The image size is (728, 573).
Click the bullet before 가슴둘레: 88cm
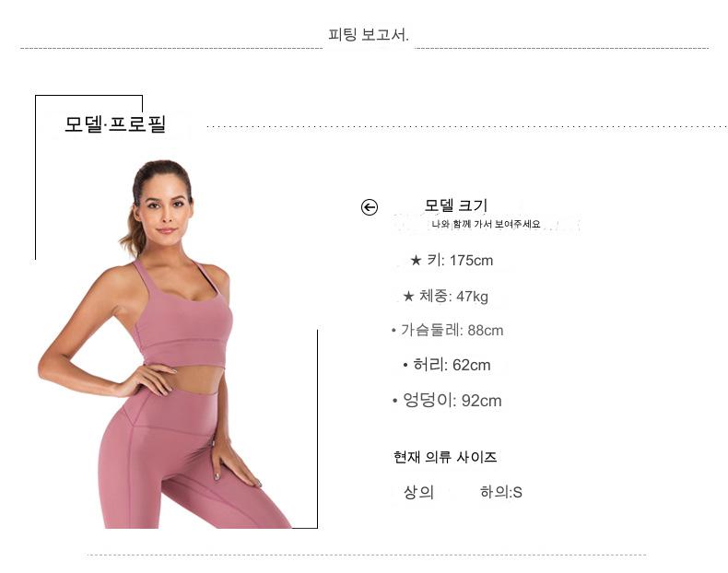[x=393, y=331]
